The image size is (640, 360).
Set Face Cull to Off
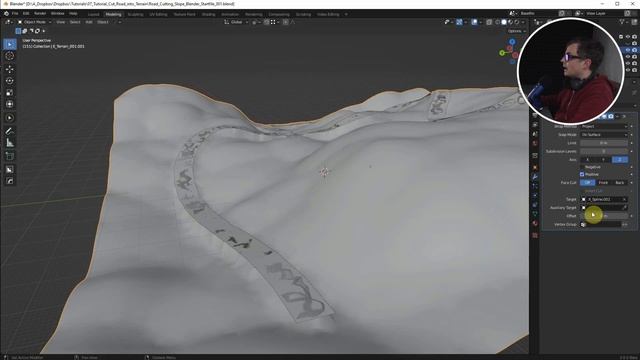(588, 182)
